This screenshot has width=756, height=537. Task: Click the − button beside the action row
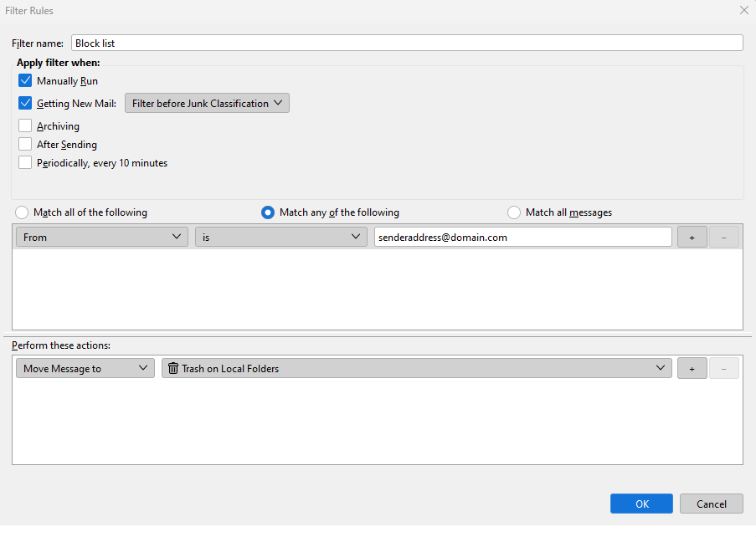[723, 367]
